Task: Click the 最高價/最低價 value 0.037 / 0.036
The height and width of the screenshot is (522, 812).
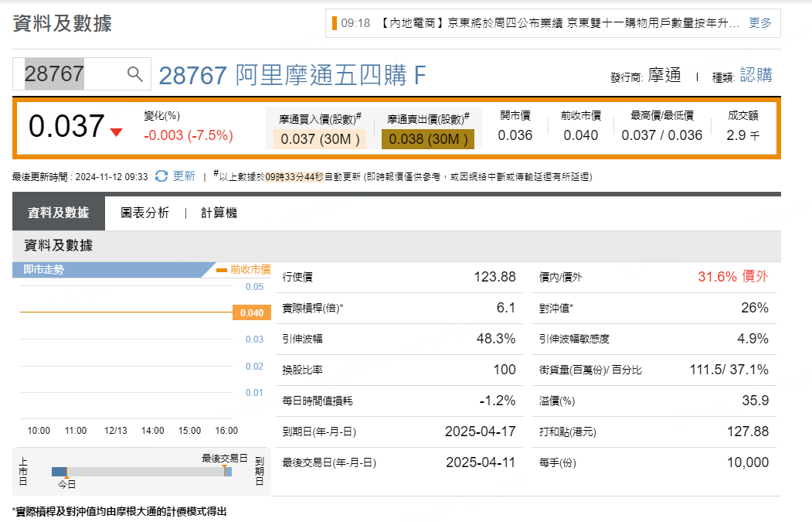Action: click(662, 135)
